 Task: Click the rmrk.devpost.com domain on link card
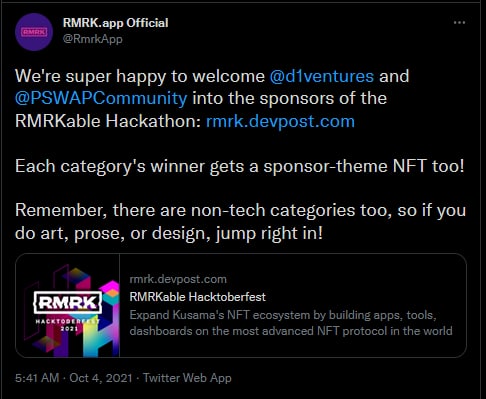(178, 279)
